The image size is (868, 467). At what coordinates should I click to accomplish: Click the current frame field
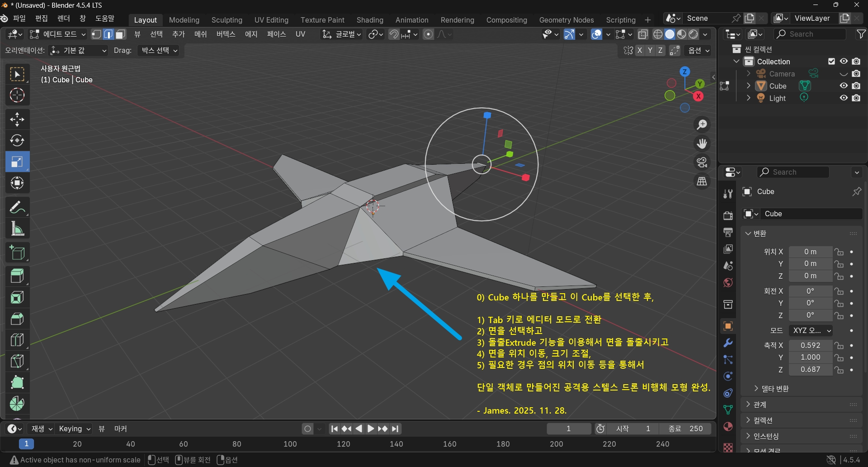tap(569, 429)
